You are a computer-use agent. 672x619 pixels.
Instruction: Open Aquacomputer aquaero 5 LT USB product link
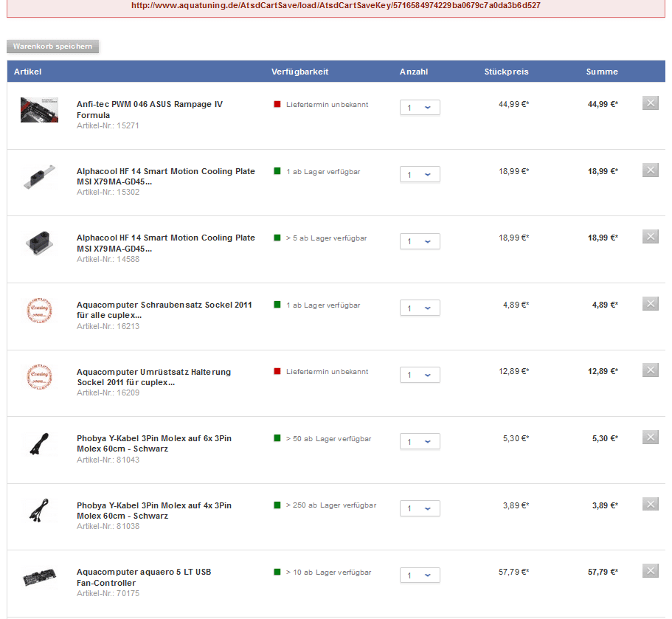[x=144, y=577]
